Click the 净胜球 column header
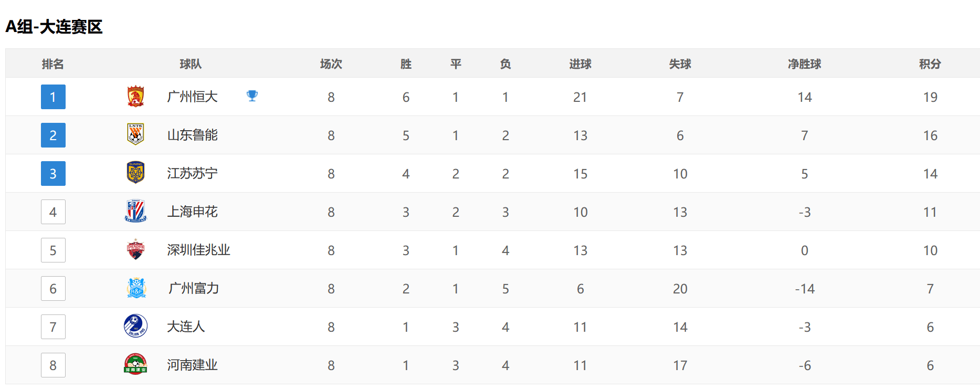This screenshot has height=389, width=980. pos(805,64)
